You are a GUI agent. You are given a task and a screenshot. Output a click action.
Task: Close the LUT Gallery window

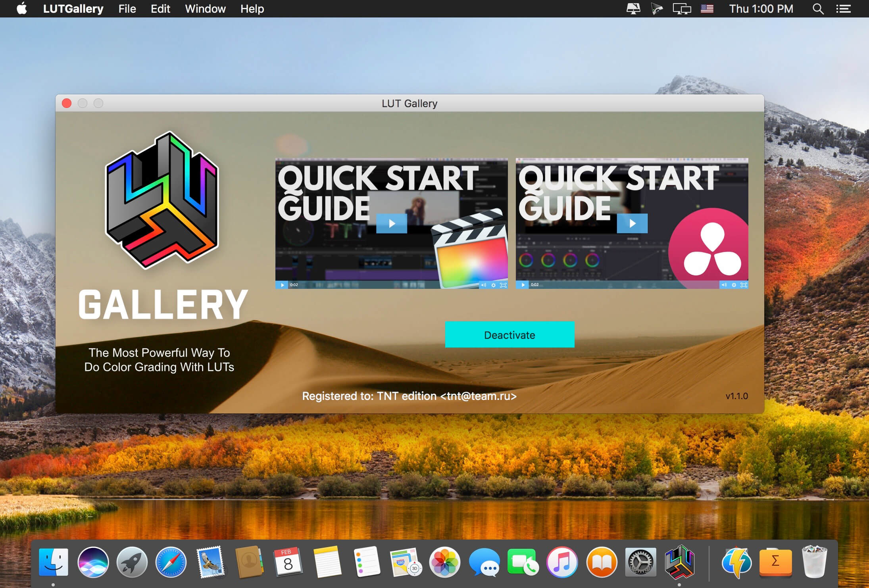[x=67, y=103]
